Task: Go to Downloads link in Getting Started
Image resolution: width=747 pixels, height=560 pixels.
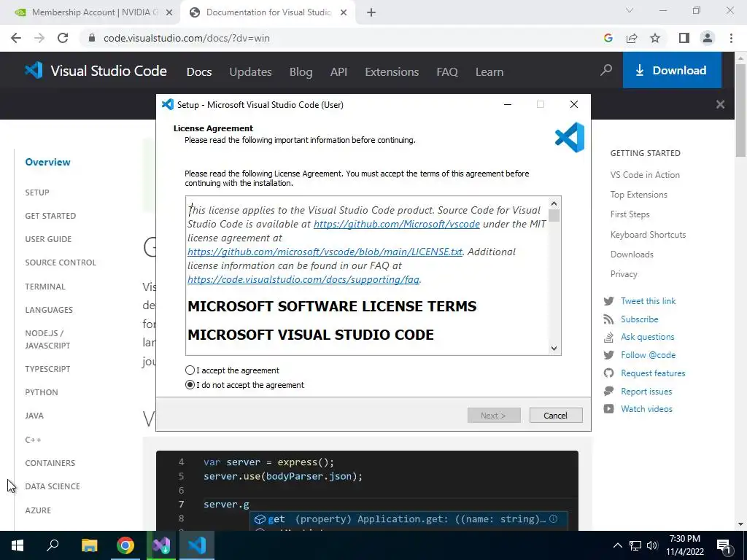Action: pyautogui.click(x=632, y=254)
